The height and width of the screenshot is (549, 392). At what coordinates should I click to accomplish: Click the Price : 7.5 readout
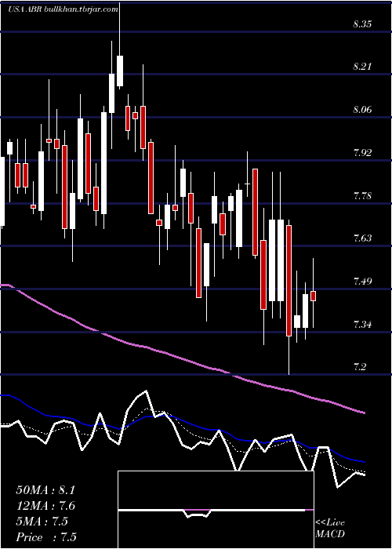tap(46, 537)
